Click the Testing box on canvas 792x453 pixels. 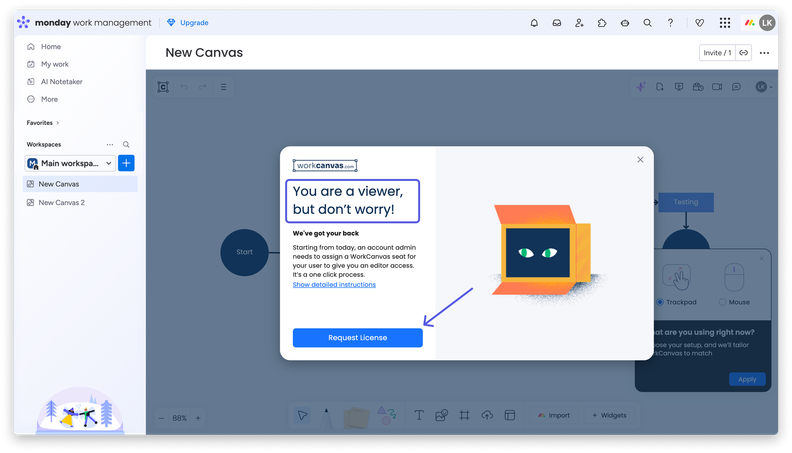coord(685,202)
